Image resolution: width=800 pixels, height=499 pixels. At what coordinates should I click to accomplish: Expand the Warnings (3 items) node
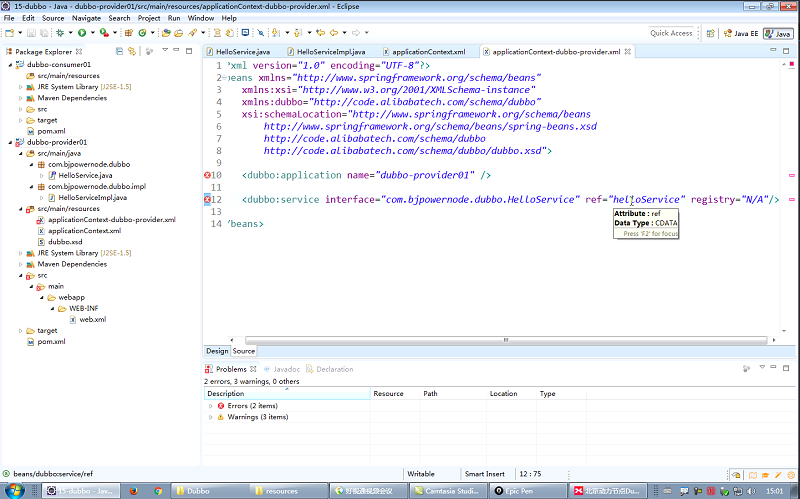click(210, 417)
